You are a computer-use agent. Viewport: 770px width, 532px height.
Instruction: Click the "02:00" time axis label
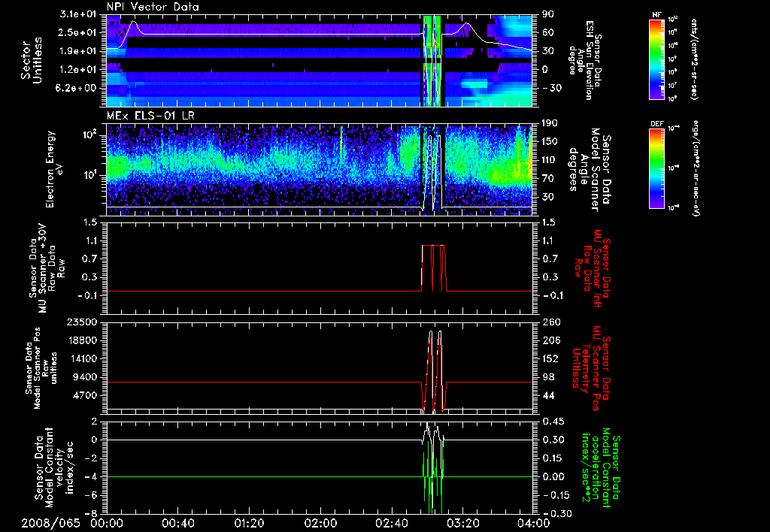(320, 523)
